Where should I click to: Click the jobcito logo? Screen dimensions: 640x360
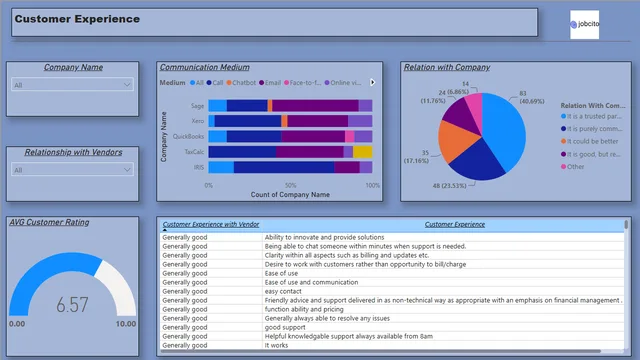pyautogui.click(x=584, y=24)
